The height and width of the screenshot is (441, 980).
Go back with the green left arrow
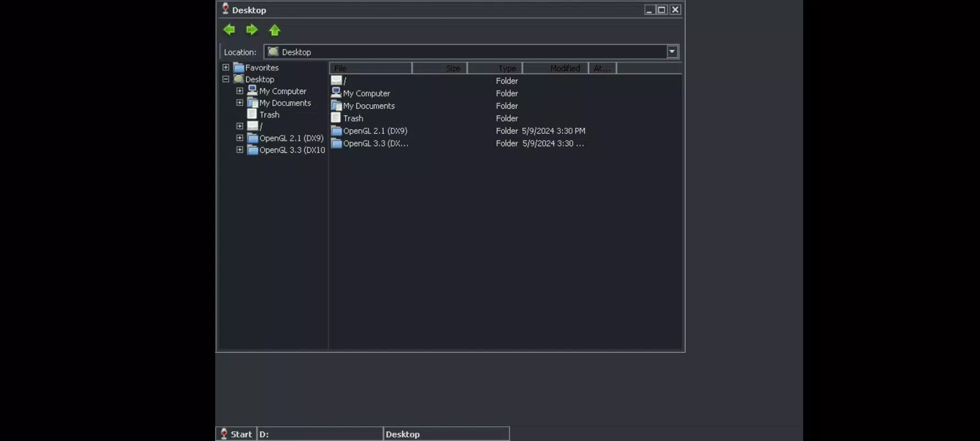[229, 30]
